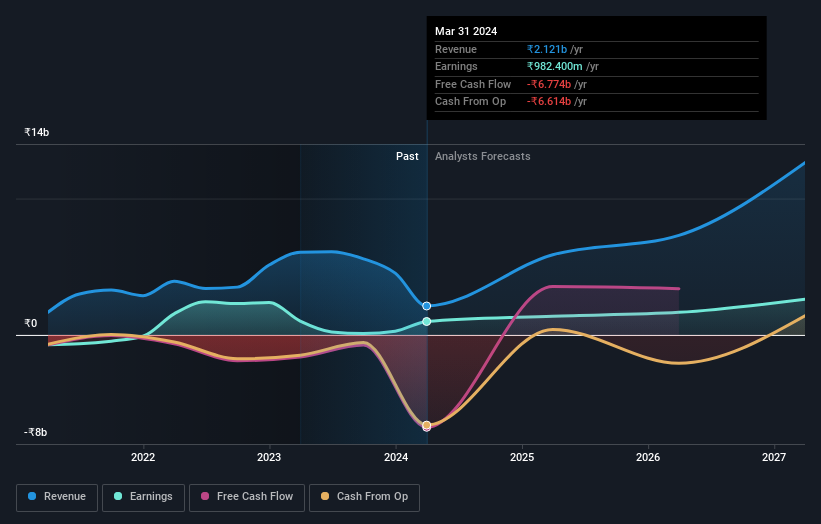Toggle the Revenue legend button
This screenshot has height=524, width=821.
point(57,497)
